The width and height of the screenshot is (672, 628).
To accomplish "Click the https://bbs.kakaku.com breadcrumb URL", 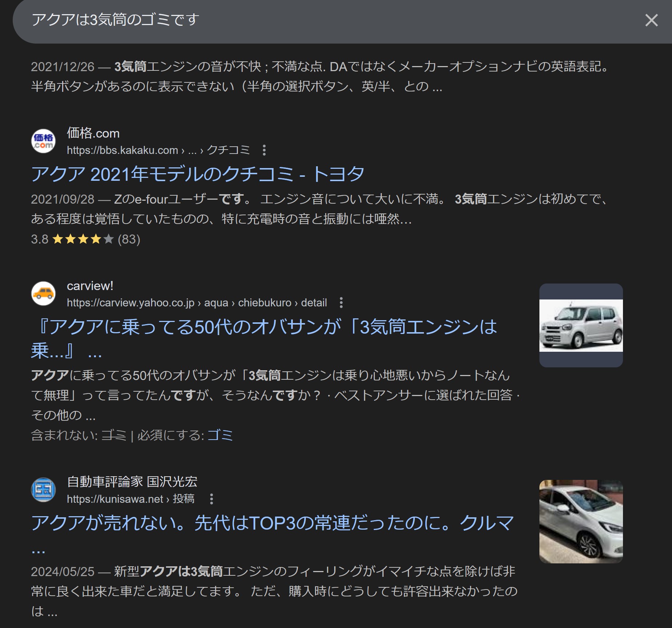I will (158, 150).
